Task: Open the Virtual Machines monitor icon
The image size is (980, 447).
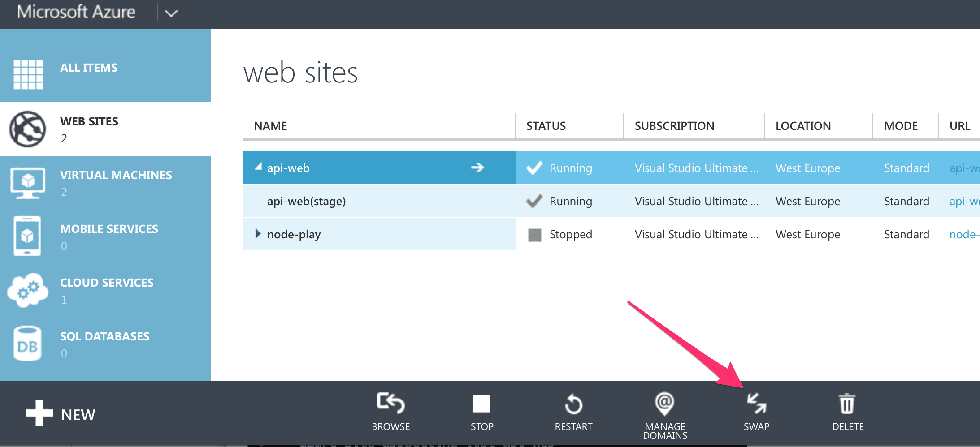Action: pyautogui.click(x=28, y=183)
